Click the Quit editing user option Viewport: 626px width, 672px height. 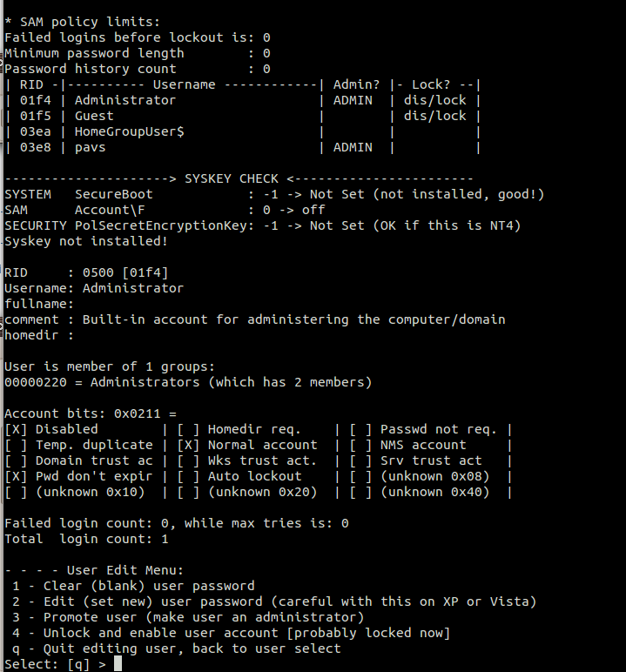[x=177, y=648]
